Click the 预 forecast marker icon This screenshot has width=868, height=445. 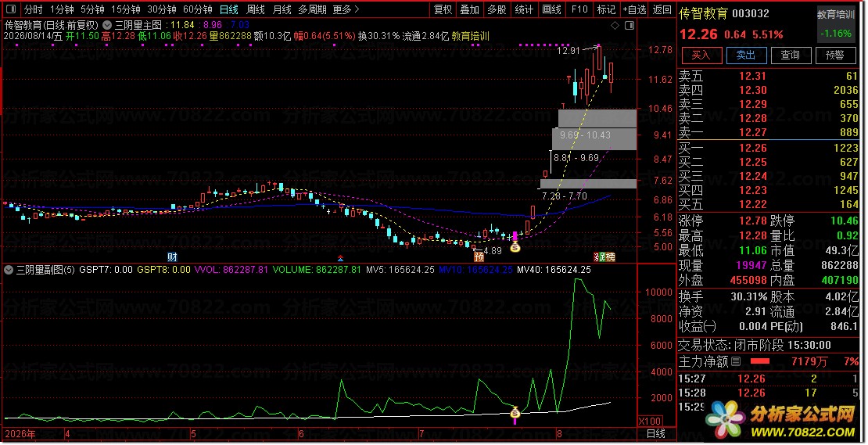479,257
